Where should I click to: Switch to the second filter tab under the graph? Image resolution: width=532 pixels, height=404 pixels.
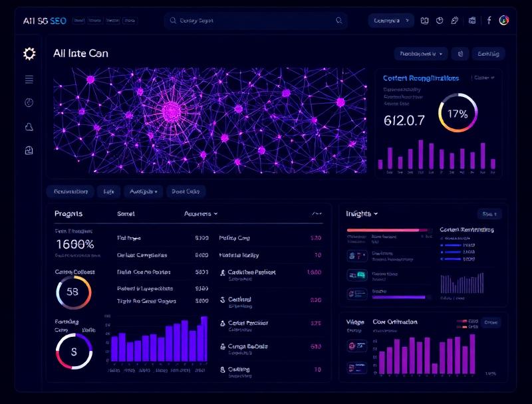(109, 191)
